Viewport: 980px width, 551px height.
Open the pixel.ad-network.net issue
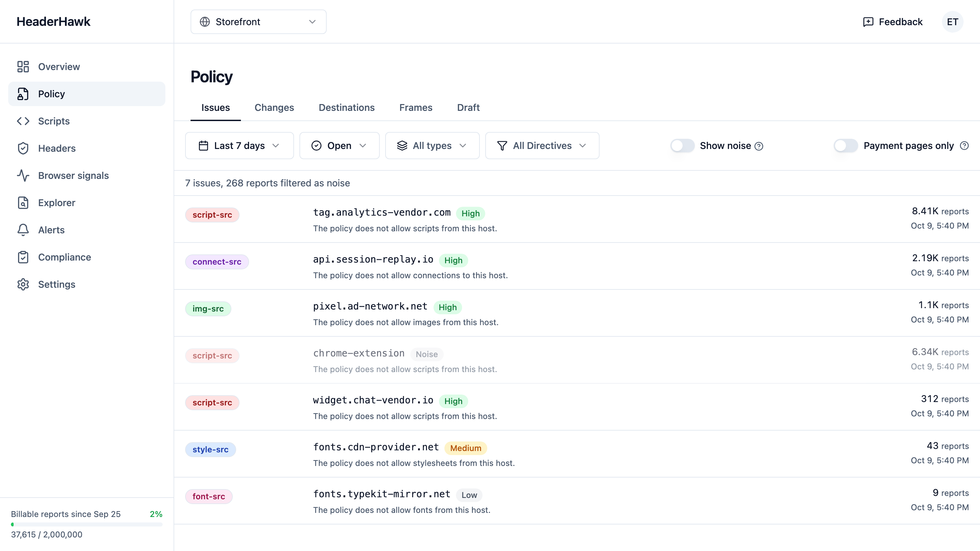pyautogui.click(x=577, y=313)
